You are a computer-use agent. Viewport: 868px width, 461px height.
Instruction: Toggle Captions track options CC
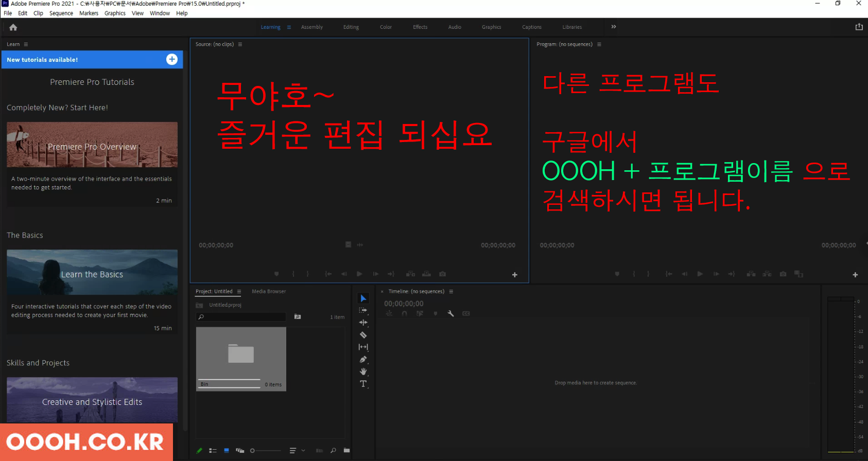pos(466,313)
